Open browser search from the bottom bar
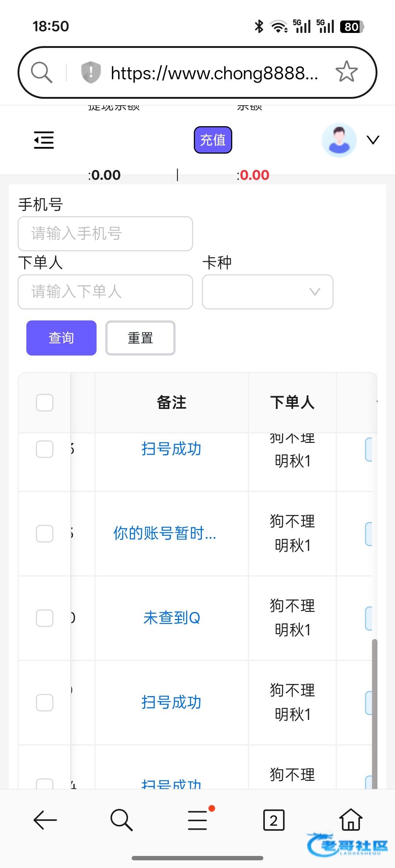395x868 pixels. pyautogui.click(x=121, y=820)
